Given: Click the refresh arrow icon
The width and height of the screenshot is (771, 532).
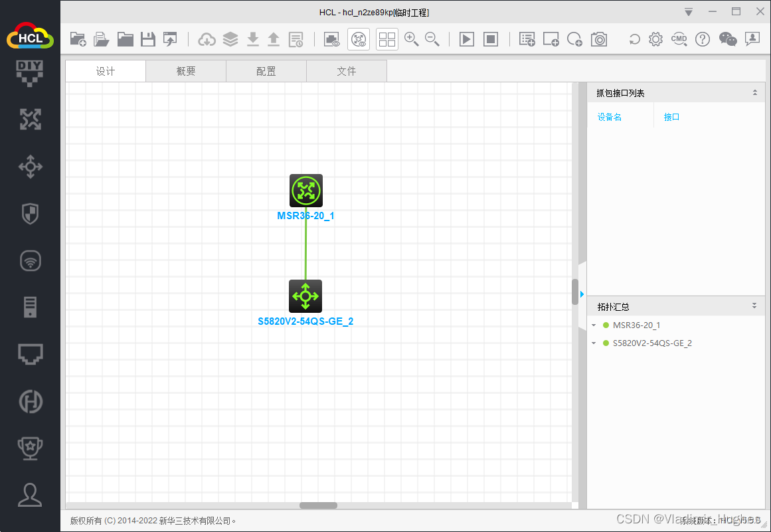Looking at the screenshot, I should click(634, 39).
